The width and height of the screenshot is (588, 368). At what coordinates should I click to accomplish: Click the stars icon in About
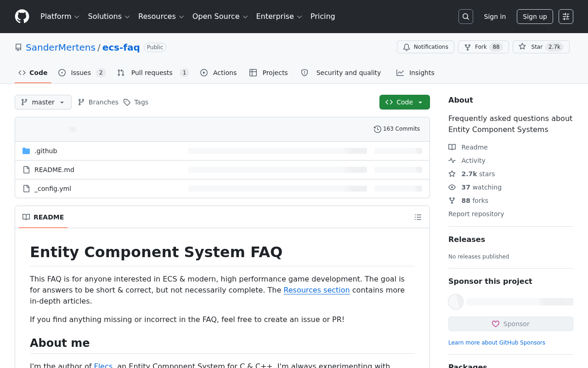pos(452,174)
